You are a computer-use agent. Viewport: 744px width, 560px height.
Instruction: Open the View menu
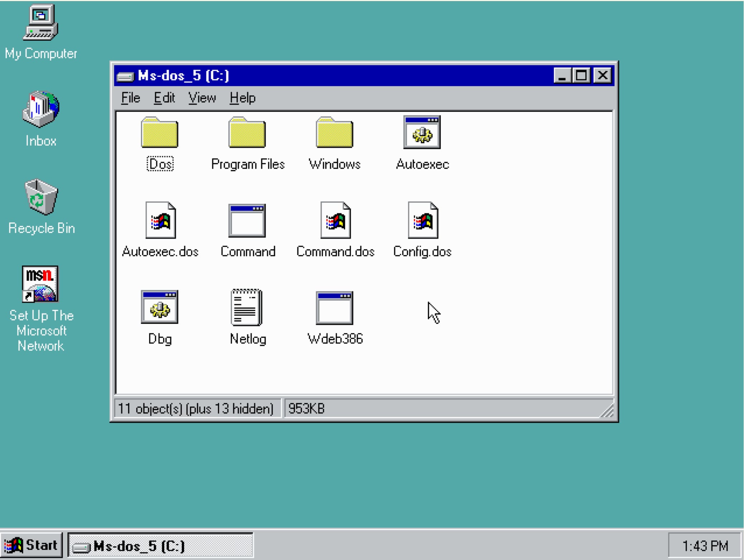[202, 98]
